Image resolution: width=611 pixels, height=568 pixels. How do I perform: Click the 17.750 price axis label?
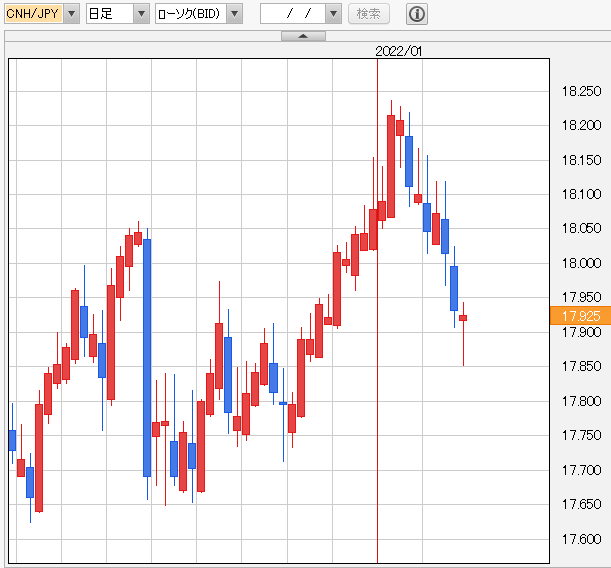click(x=581, y=435)
